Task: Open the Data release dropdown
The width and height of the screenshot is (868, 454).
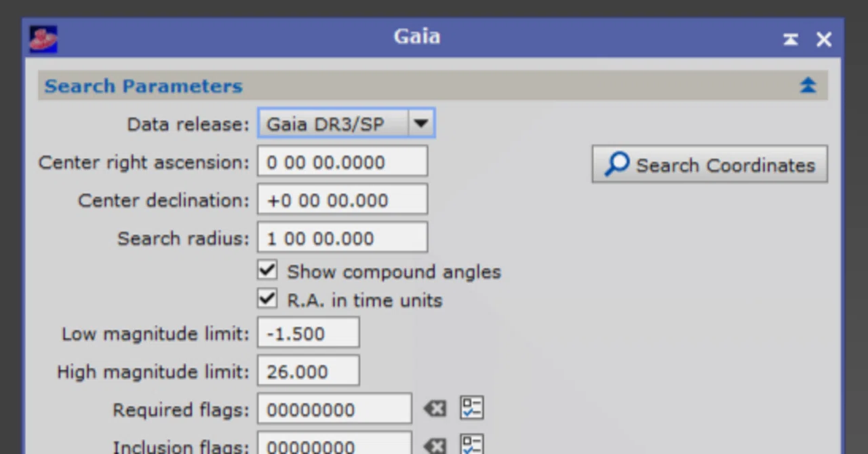Action: tap(346, 124)
